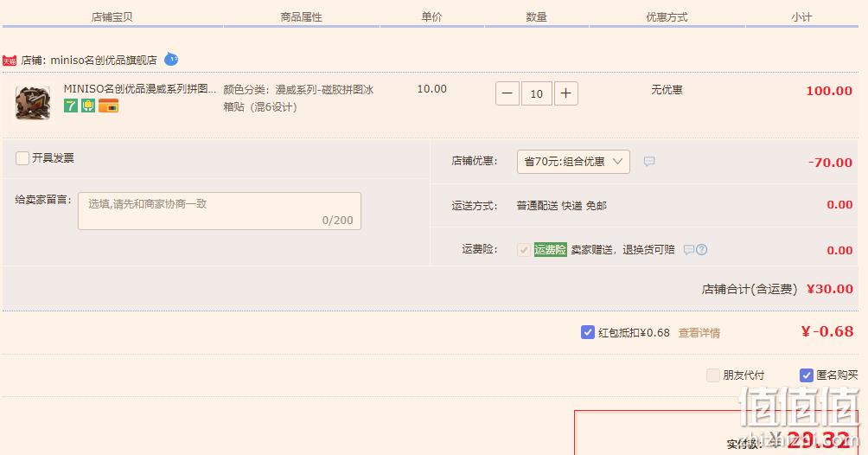The image size is (868, 455).
Task: Click the orange credit card badge
Action: (109, 106)
